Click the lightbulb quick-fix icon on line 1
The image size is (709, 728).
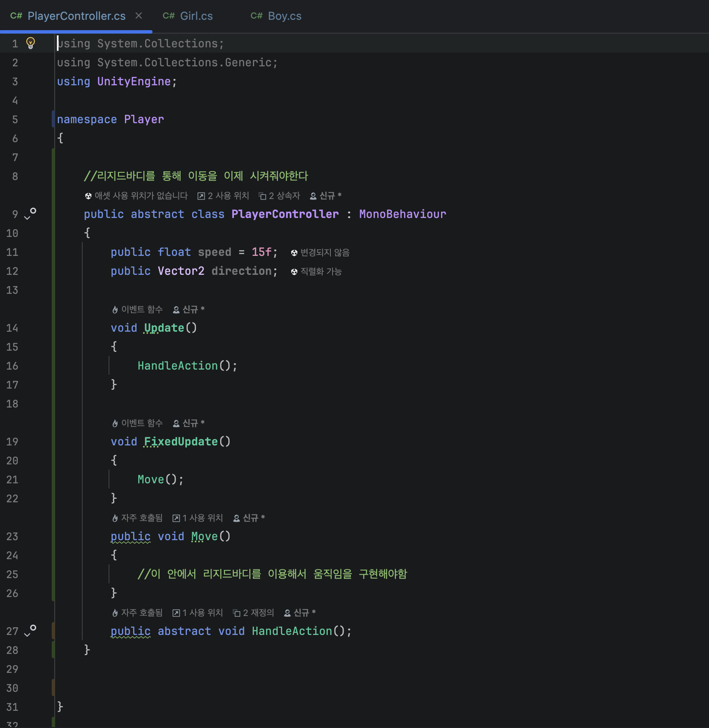tap(31, 43)
